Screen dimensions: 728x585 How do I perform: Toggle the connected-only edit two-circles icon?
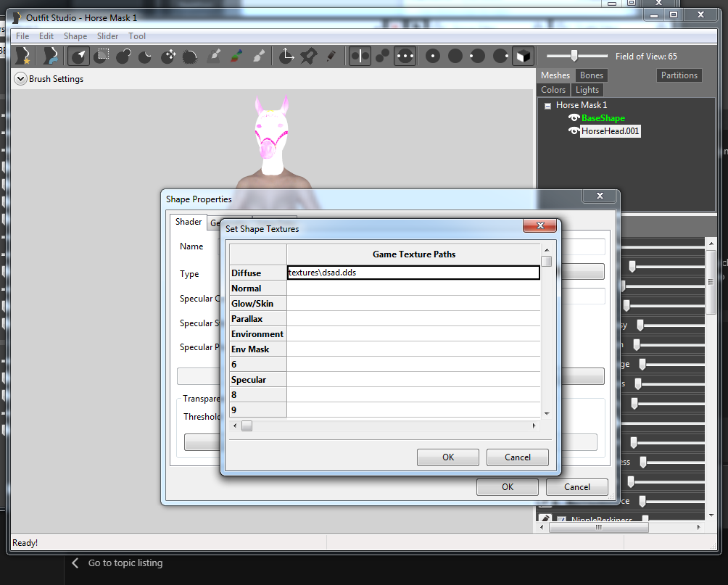(382, 56)
